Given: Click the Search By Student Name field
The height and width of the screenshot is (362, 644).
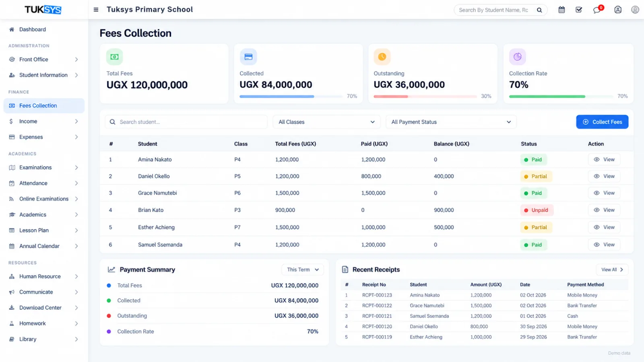Looking at the screenshot, I should click(500, 10).
